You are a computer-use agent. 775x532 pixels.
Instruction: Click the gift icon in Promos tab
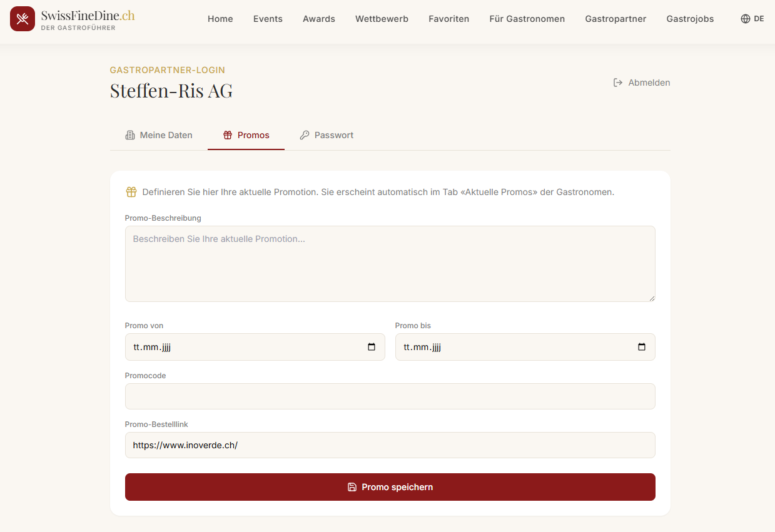point(228,135)
